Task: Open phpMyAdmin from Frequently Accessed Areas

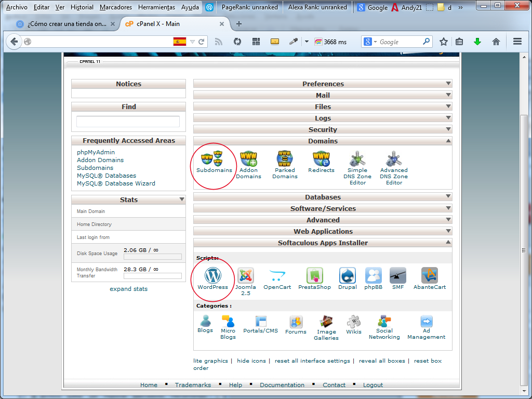Action: [96, 152]
